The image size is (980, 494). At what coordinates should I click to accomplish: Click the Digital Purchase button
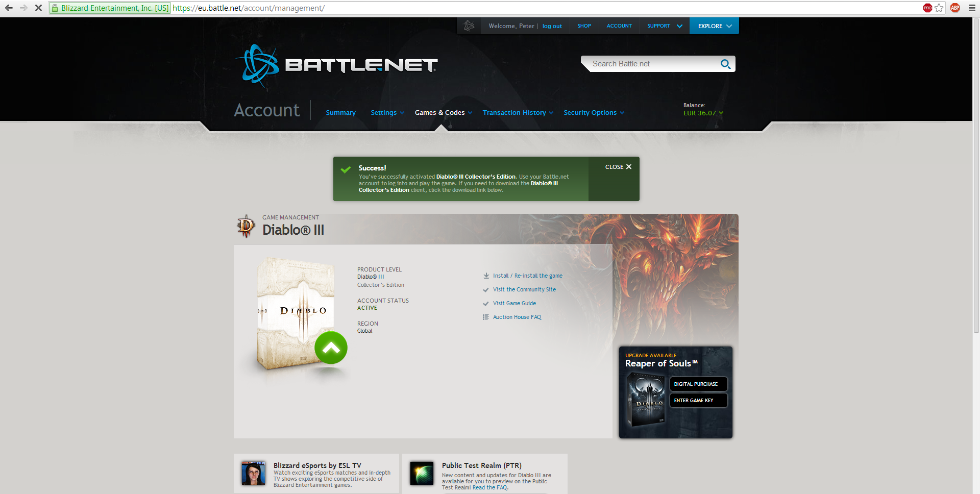698,384
